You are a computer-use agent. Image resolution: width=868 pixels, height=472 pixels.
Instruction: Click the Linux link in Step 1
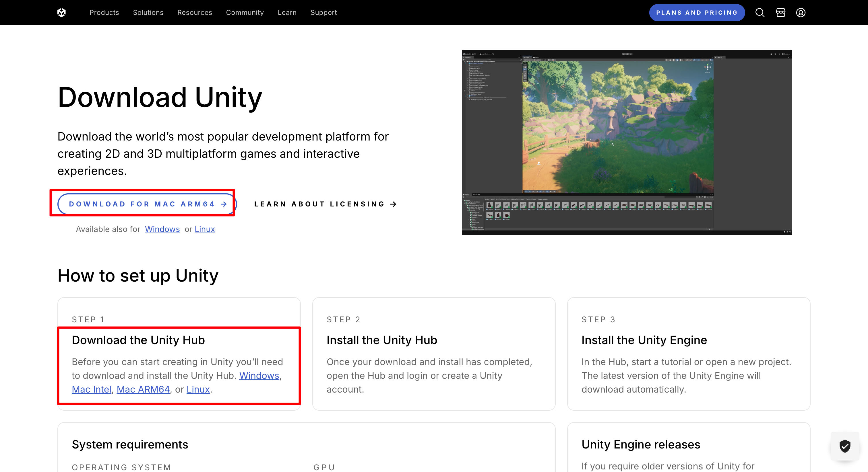198,389
